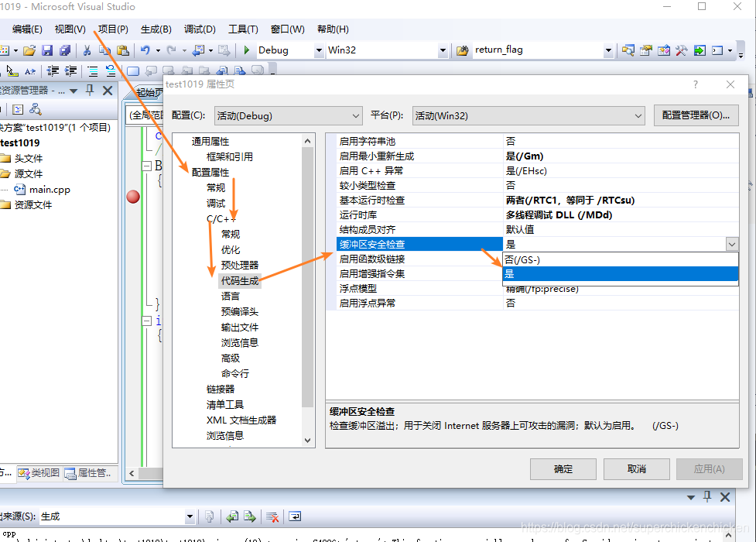The height and width of the screenshot is (542, 756).
Task: Open the 平台(P) 活动(Win32) combo box
Action: (x=529, y=116)
